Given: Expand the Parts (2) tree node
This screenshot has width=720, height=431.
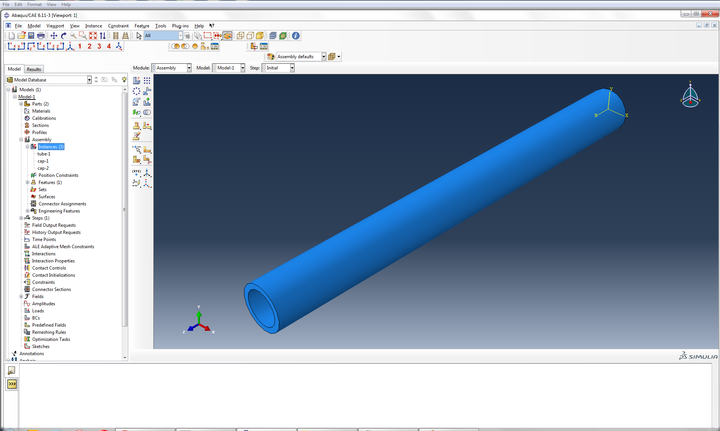Looking at the screenshot, I should pos(21,104).
